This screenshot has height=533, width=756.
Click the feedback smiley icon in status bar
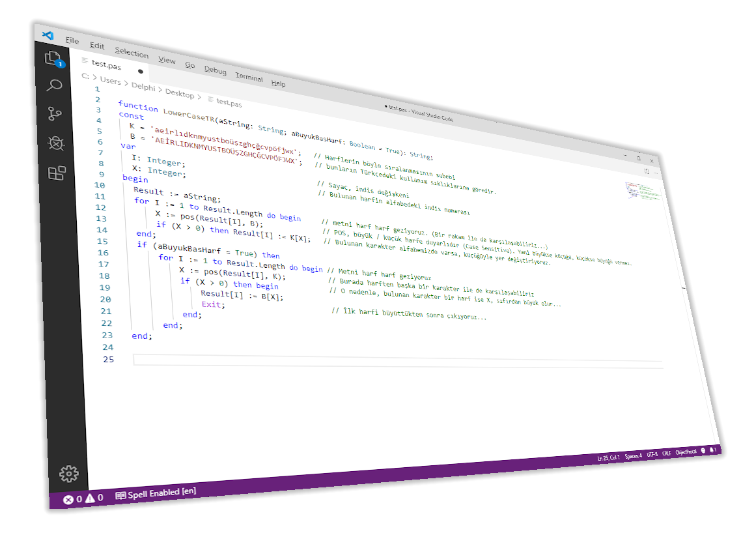pos(703,450)
